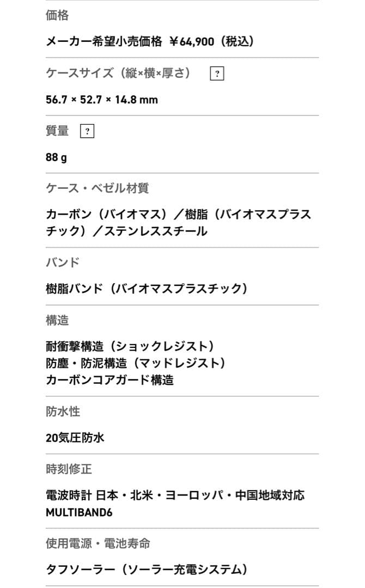Select the バンド section heading
Screen dimensions: 365x588
pyautogui.click(x=63, y=262)
